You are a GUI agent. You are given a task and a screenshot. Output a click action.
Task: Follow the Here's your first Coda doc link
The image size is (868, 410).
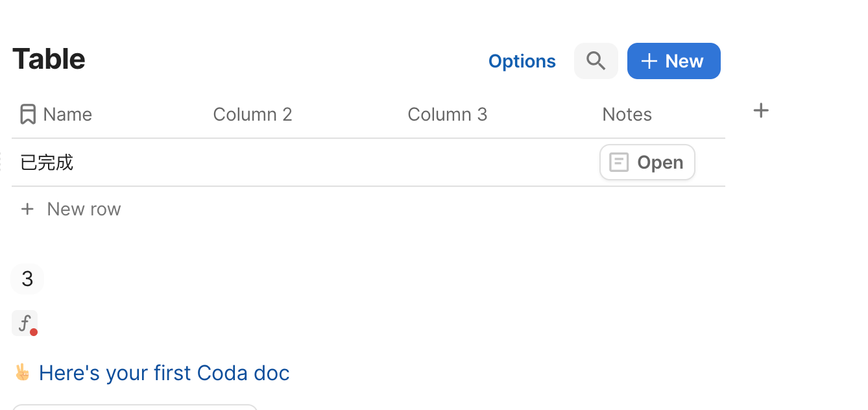[x=164, y=373]
